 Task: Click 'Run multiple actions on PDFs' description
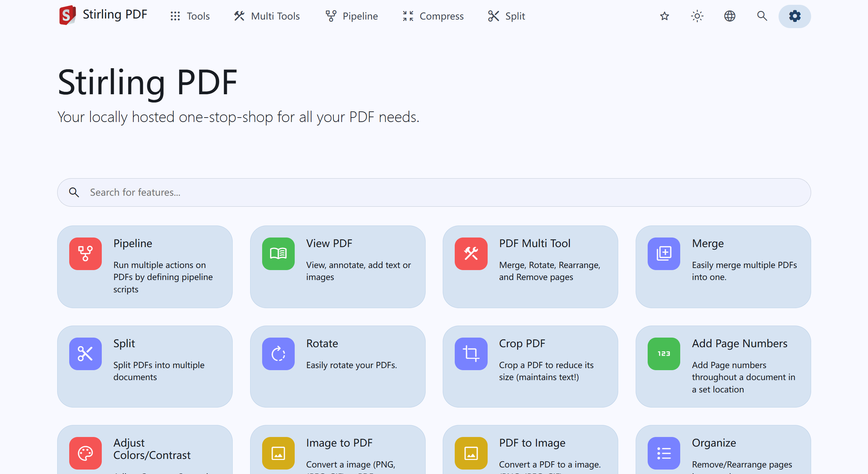pos(163,277)
